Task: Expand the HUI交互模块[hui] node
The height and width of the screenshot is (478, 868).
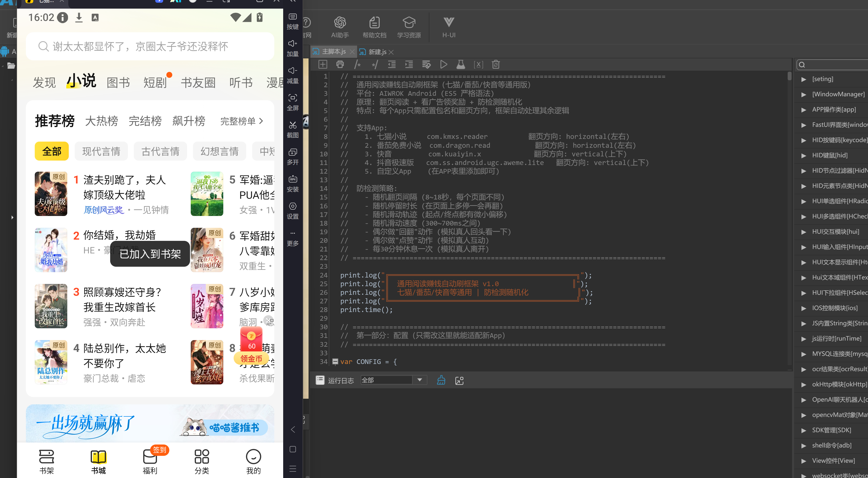Action: click(804, 231)
